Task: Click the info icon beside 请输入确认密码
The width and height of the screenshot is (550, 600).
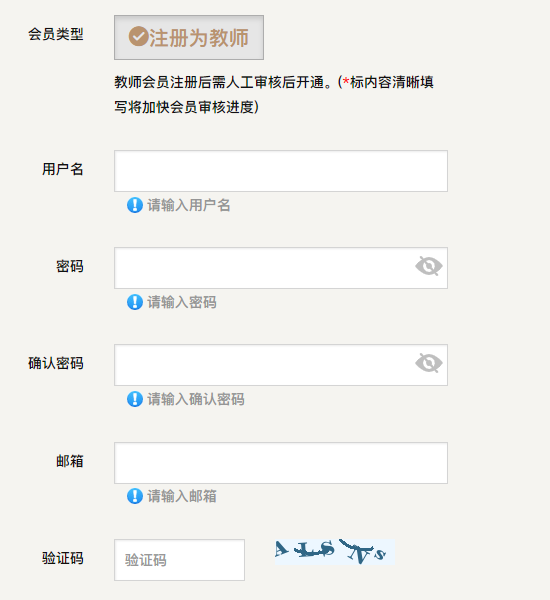Action: pos(135,399)
